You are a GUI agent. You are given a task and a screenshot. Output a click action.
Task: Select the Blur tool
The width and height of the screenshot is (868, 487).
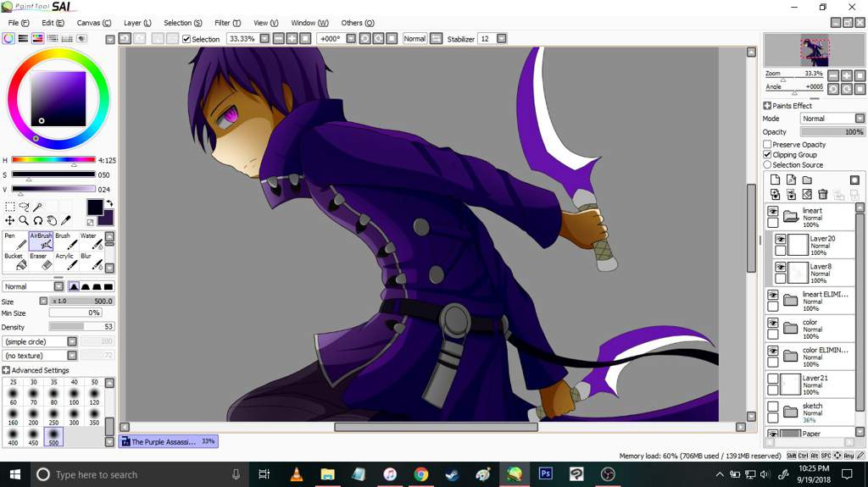coord(92,262)
